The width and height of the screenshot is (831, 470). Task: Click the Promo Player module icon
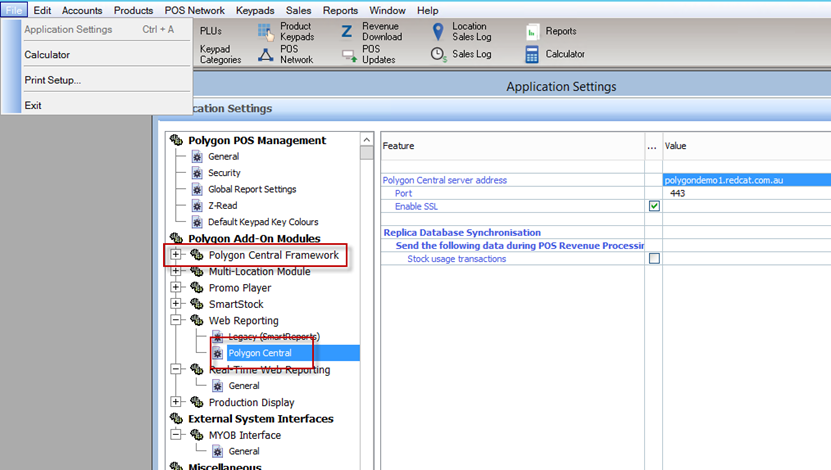pyautogui.click(x=197, y=288)
